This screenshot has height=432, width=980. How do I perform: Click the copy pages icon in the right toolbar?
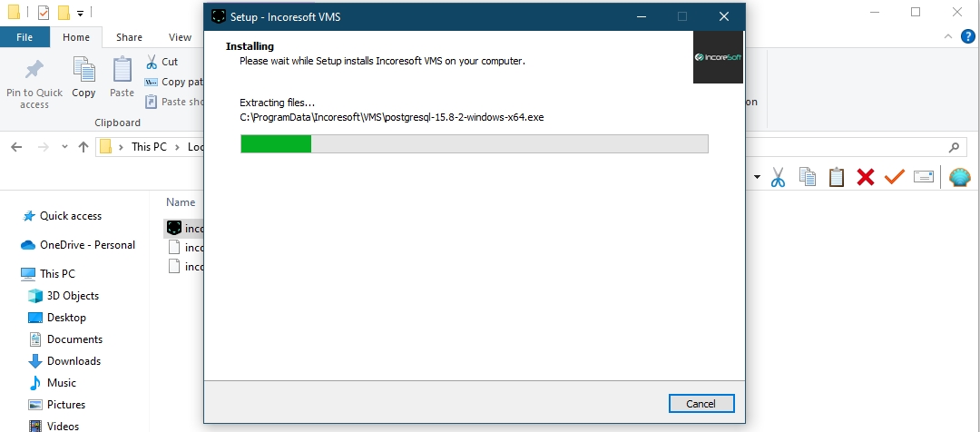pos(808,177)
